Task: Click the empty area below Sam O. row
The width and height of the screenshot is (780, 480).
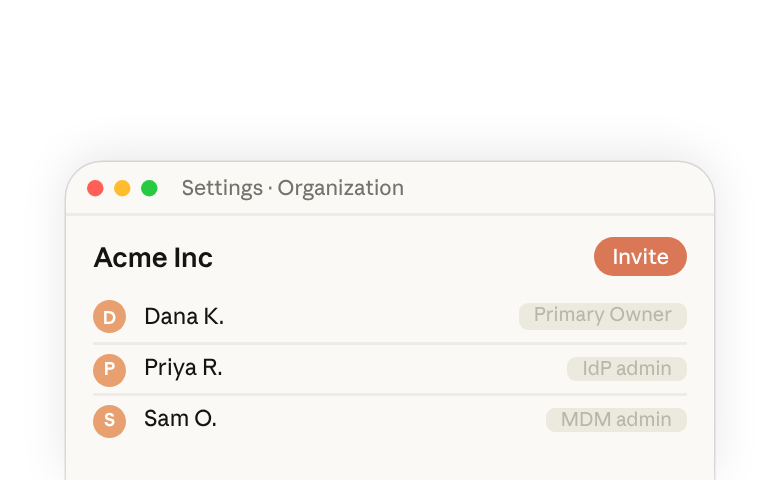Action: (x=390, y=460)
